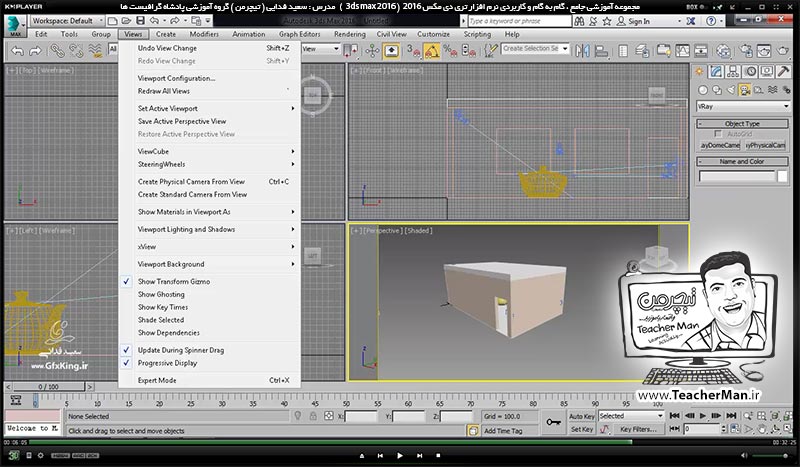Select the Geometry category icon

click(x=703, y=90)
